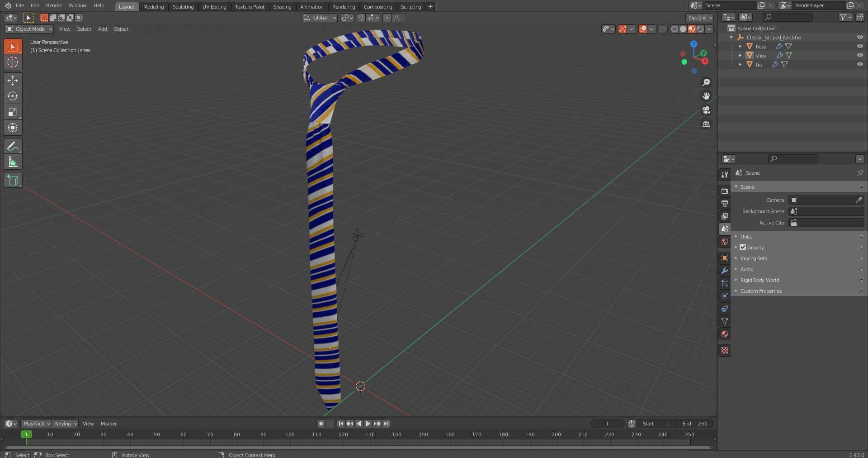This screenshot has width=868, height=458.
Task: Hide the shev object in outliner
Action: point(860,55)
